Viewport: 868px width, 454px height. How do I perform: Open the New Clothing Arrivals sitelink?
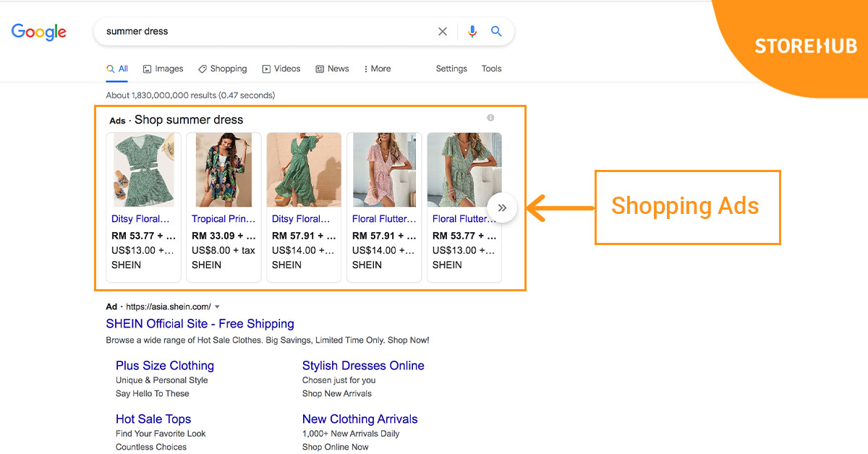click(360, 419)
